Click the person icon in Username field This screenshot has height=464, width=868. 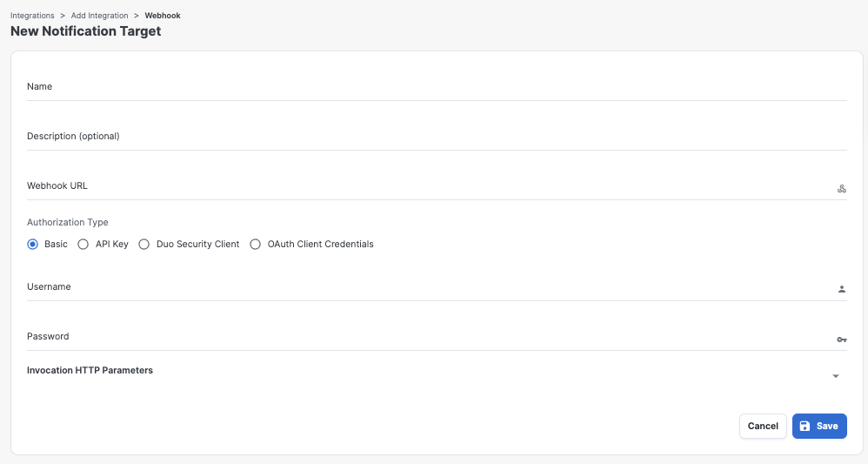(841, 289)
